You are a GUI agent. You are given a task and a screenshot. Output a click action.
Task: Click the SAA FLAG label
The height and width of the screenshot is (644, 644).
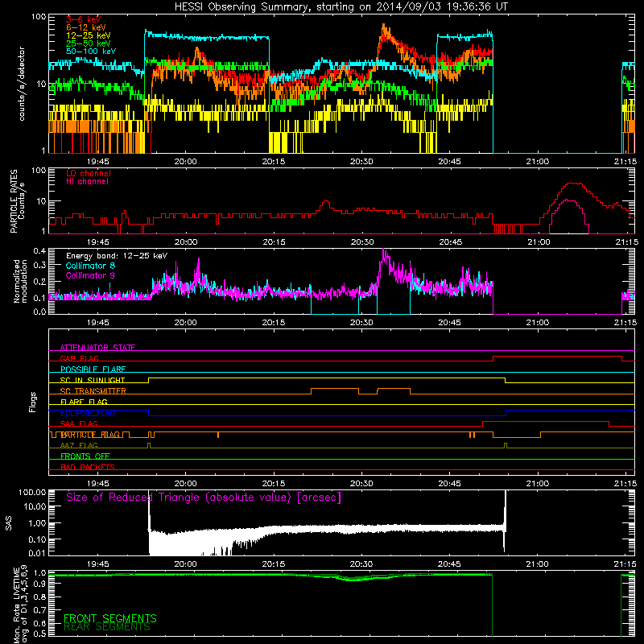(x=79, y=423)
